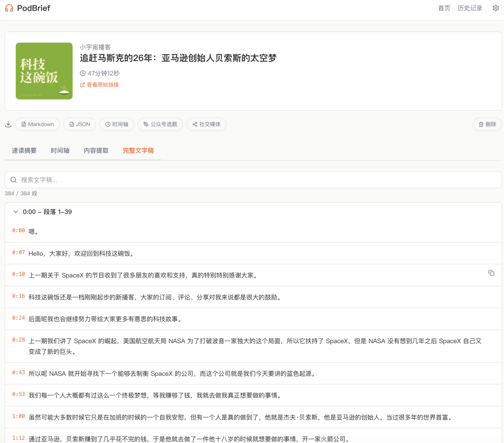Click the 社交媒体 share button

206,125
